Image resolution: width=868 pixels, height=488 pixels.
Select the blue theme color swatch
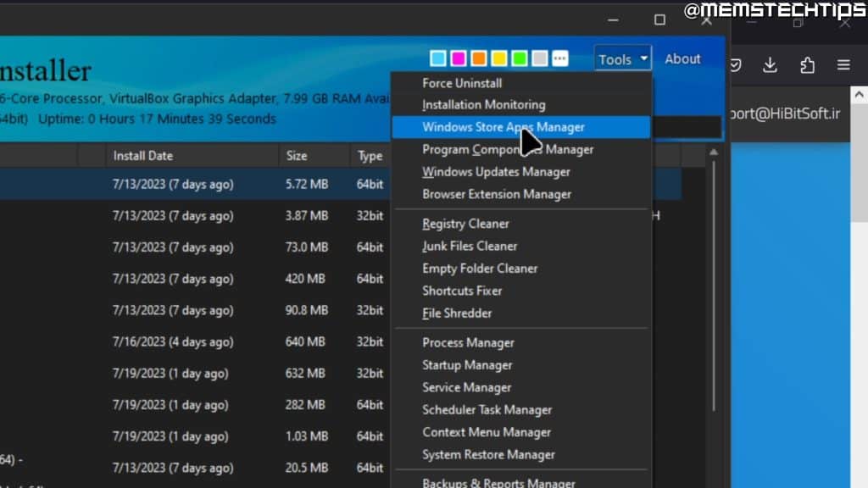coord(437,58)
